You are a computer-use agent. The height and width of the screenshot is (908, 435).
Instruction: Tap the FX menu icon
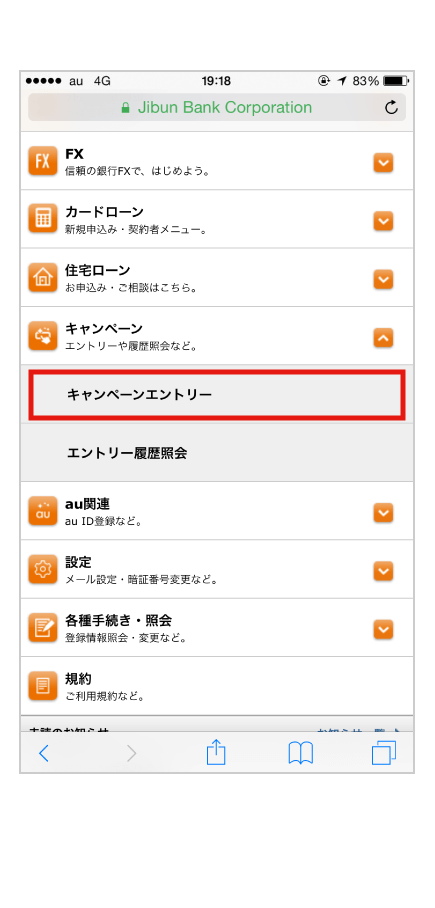[x=43, y=161]
